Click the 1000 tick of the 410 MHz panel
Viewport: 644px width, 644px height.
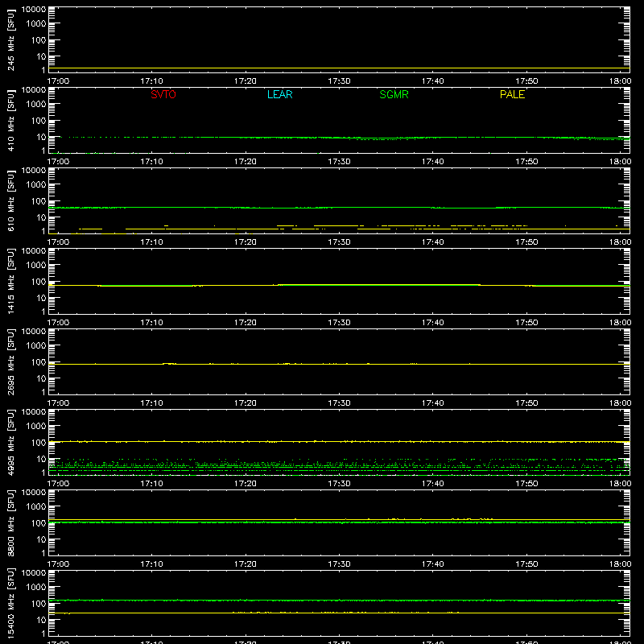point(36,105)
